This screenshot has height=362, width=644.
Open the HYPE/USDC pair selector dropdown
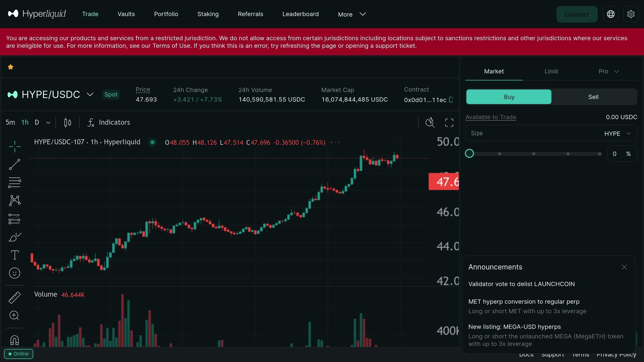click(90, 94)
